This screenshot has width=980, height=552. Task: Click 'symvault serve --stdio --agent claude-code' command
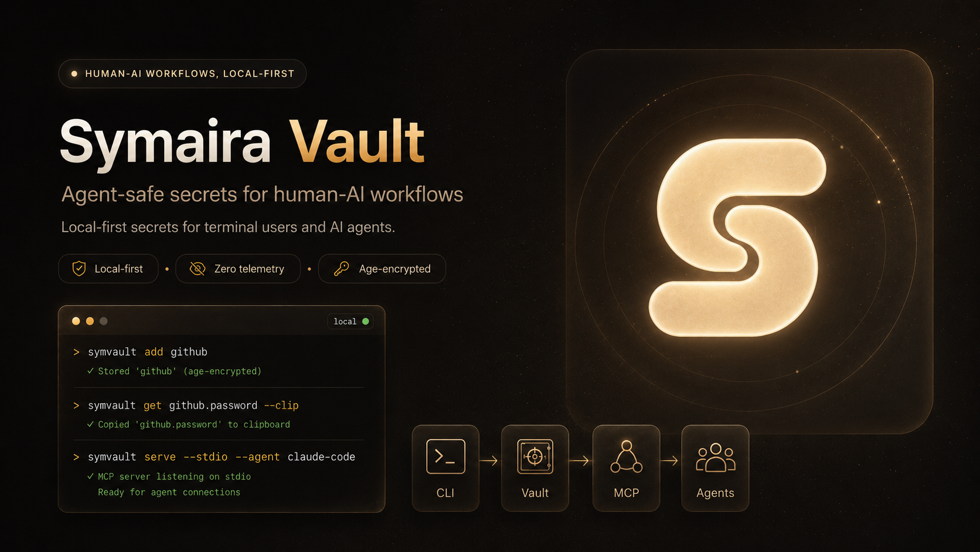coord(222,457)
